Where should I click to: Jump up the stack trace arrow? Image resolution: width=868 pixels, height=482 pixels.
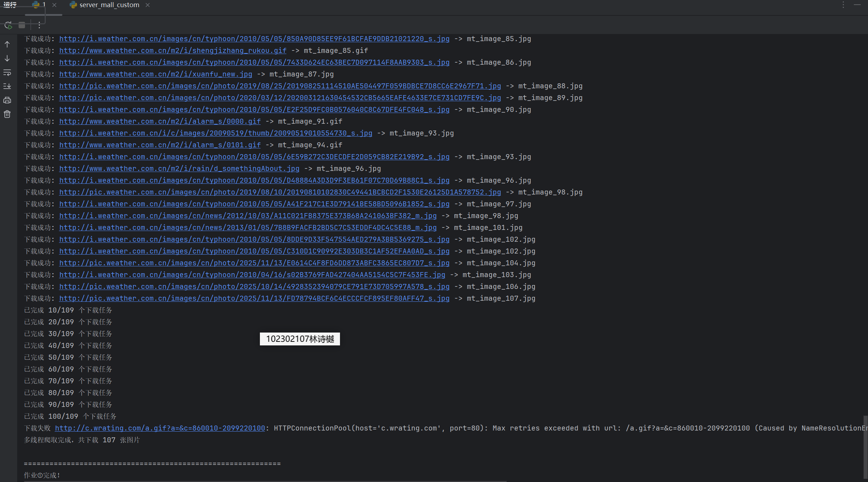(x=7, y=44)
